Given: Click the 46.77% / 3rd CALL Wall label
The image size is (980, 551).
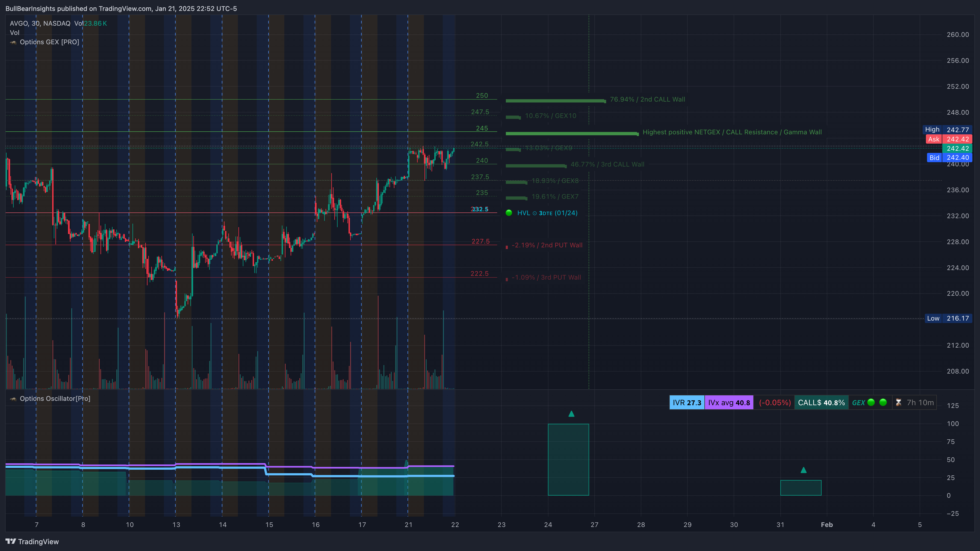Looking at the screenshot, I should [x=607, y=165].
